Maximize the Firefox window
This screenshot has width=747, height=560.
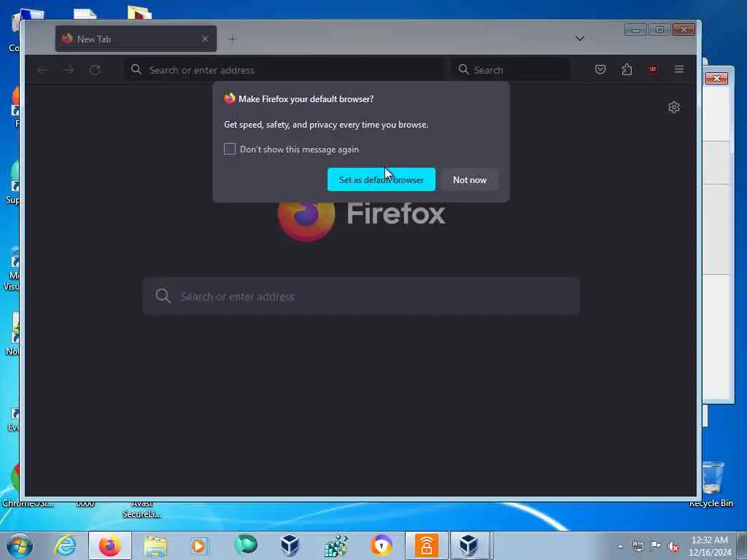tap(659, 30)
